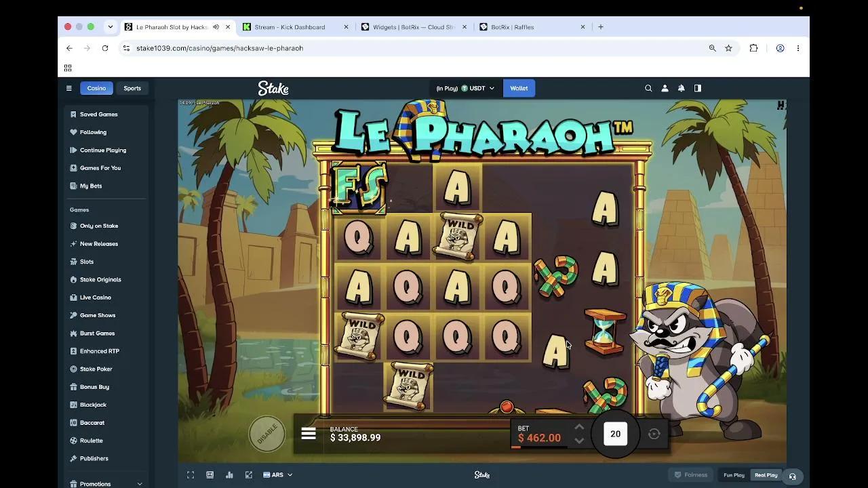Switch to Fun Play mode
Screen dimensions: 868x488
click(734, 475)
